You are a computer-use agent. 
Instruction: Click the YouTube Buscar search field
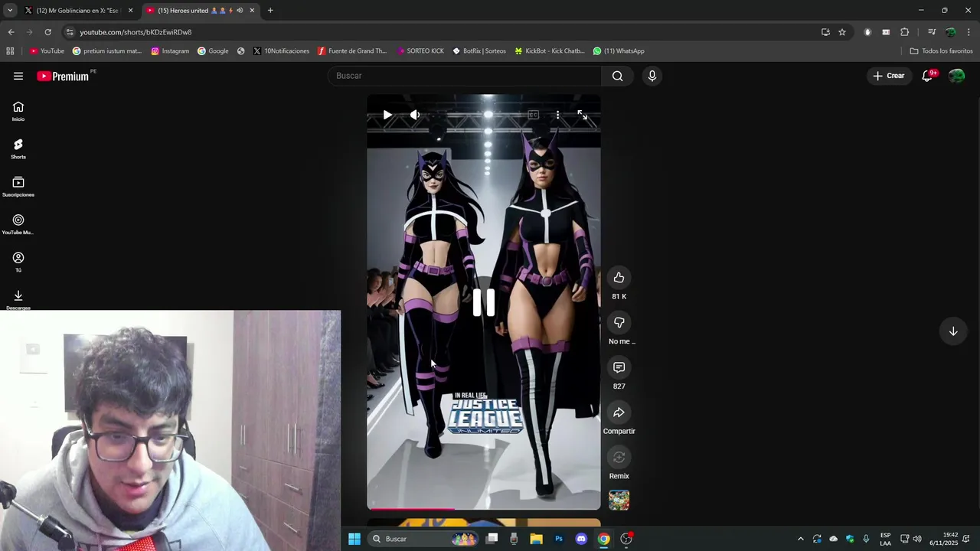(465, 76)
